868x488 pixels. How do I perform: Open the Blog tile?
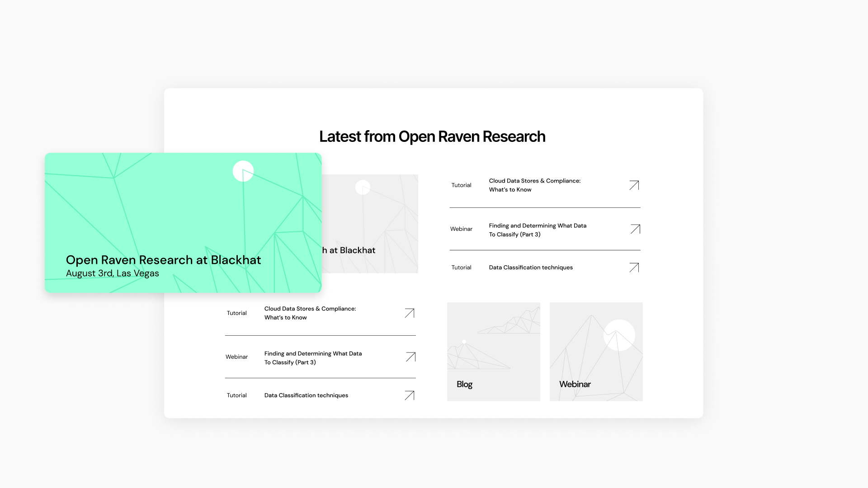tap(494, 352)
